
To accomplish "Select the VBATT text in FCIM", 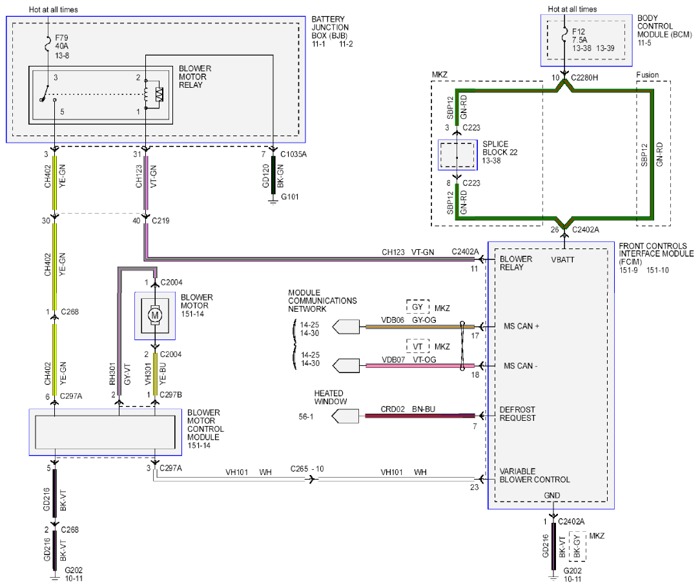I will coord(562,259).
